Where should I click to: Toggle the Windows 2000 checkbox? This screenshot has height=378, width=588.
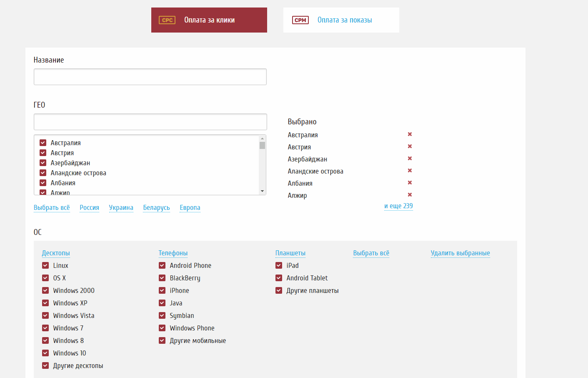tap(45, 290)
